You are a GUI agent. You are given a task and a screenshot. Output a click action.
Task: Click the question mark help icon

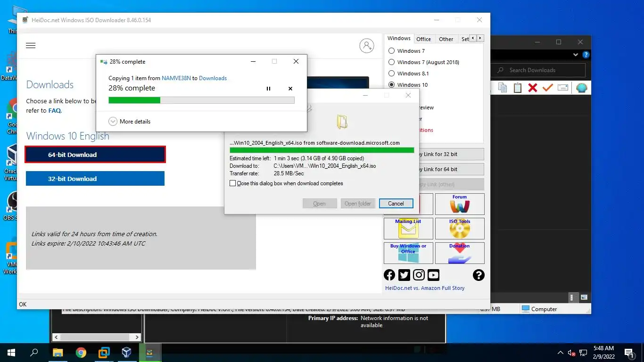[x=479, y=275]
